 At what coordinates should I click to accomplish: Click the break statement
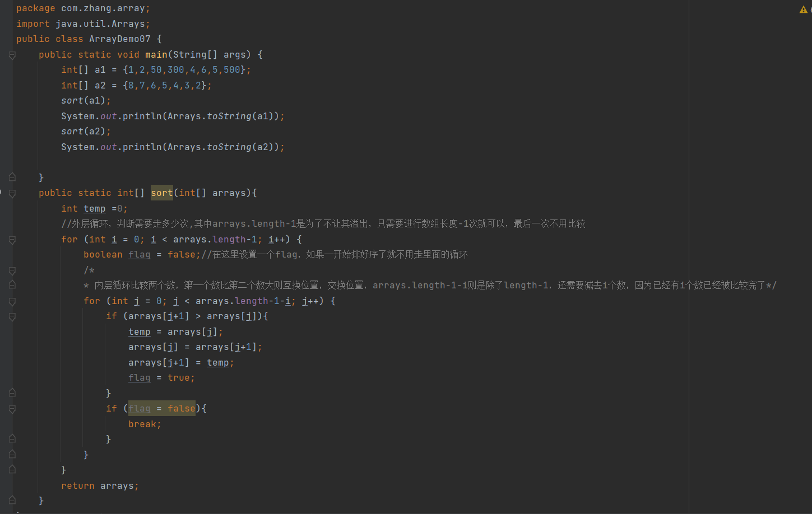tap(145, 424)
